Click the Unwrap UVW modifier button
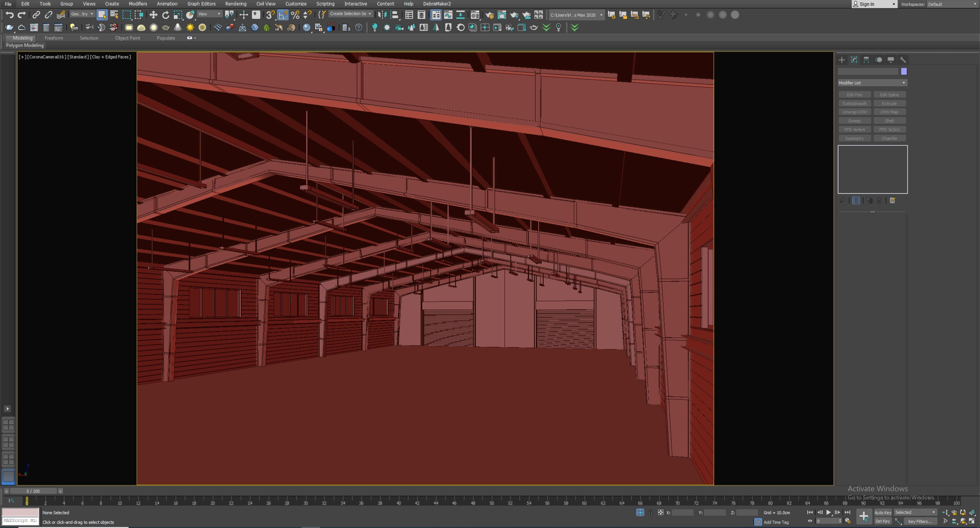 [854, 112]
